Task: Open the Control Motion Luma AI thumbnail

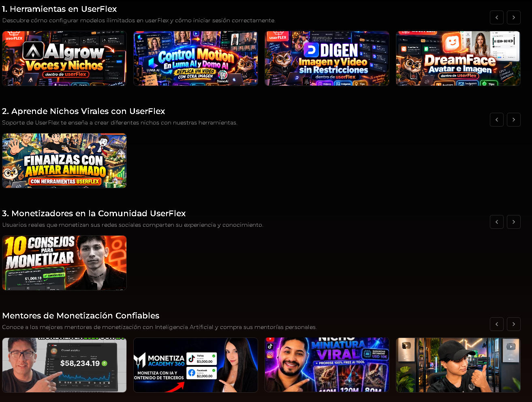Action: click(196, 58)
